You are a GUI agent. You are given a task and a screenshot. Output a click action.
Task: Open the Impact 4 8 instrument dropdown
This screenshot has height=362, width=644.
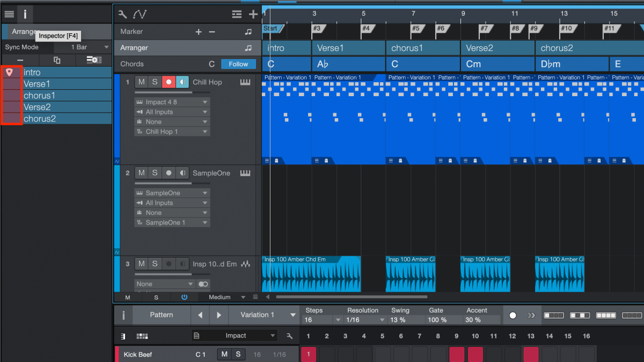click(172, 102)
